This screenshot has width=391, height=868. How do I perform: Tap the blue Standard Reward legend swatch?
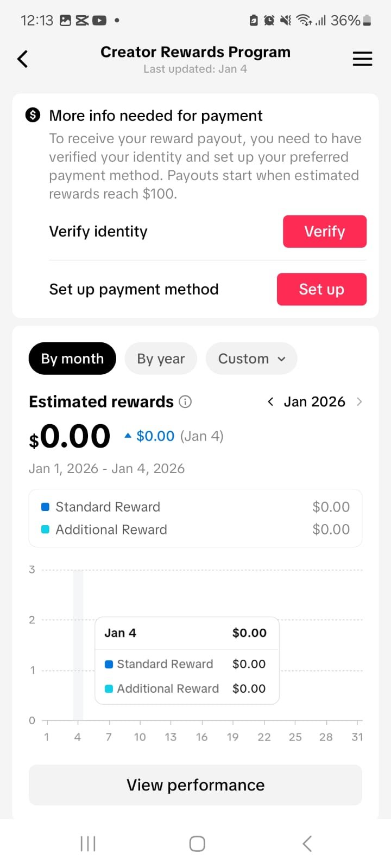46,507
